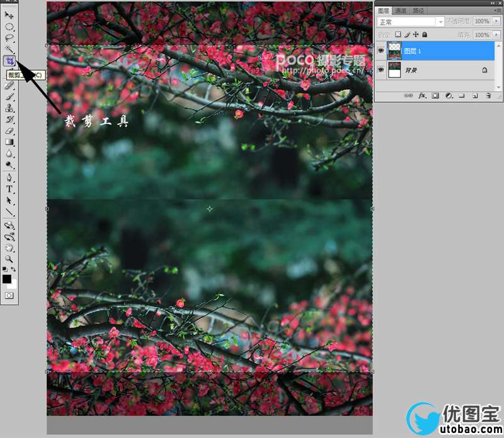Select the Crop tool
504x438 pixels.
[x=9, y=61]
